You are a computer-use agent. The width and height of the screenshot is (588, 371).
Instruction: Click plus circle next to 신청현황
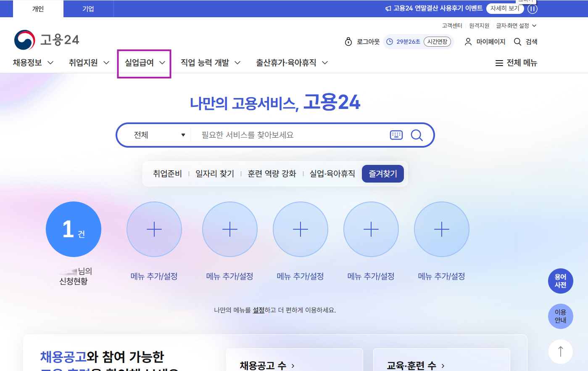click(x=154, y=229)
